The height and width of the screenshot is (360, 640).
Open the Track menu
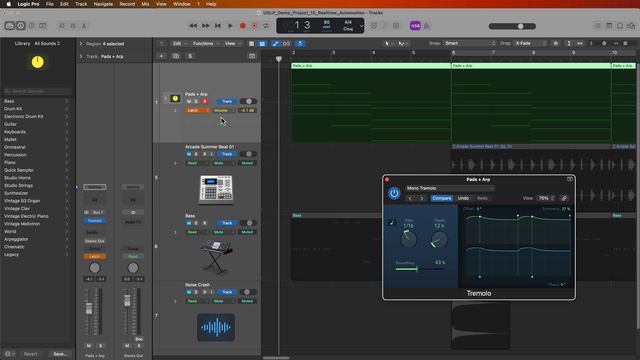point(81,4)
